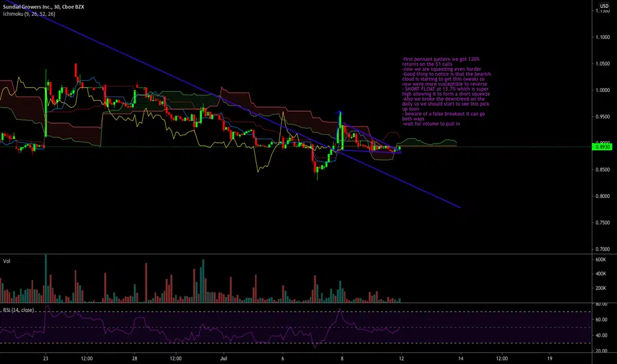Click the 0.7000 price axis label
617x364 pixels.
click(x=602, y=249)
